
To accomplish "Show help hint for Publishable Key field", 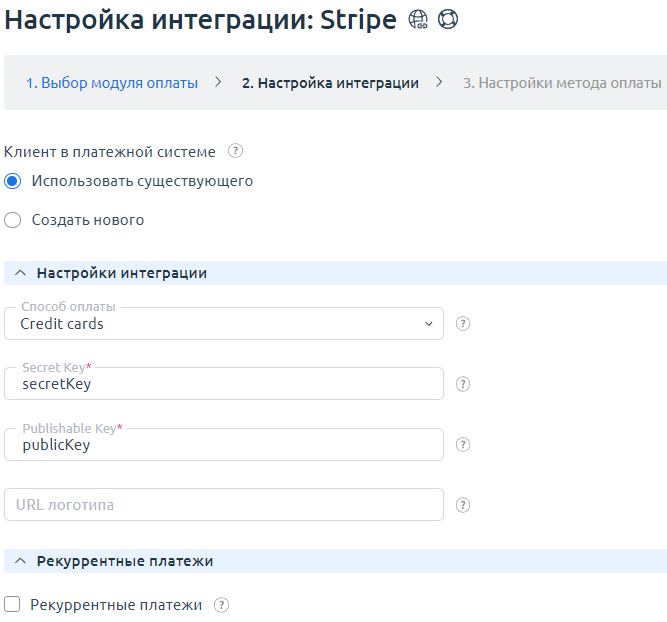I will coord(463,445).
